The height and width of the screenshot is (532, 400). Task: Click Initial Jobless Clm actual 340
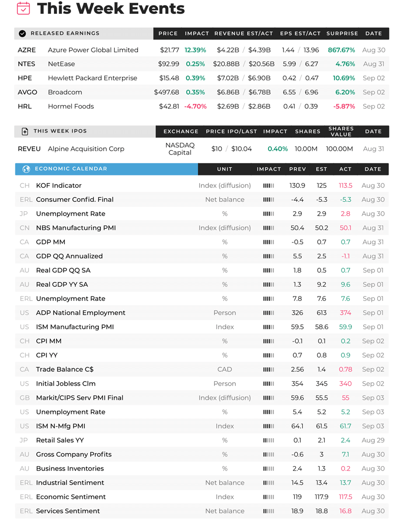tap(345, 384)
